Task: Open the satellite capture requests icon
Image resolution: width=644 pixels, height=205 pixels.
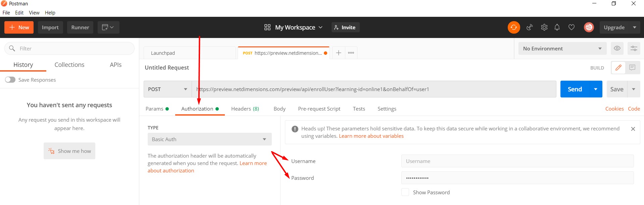Action: coord(530,27)
